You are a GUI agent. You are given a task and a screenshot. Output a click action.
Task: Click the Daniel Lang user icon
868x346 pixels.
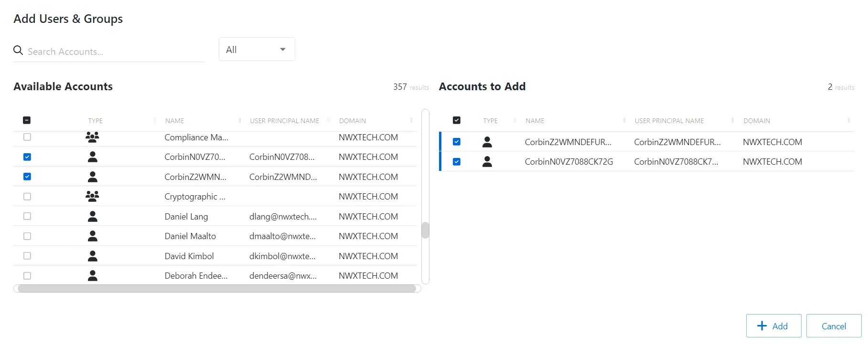93,216
